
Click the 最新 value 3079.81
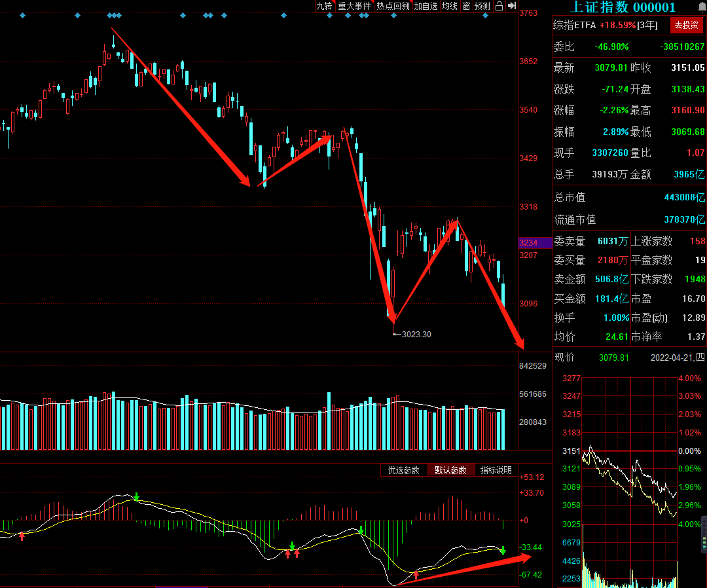point(611,67)
